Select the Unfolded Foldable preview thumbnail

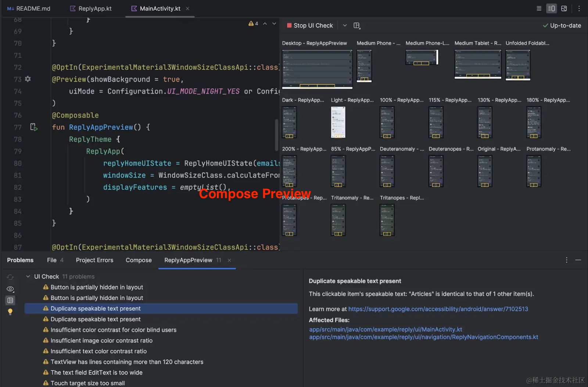point(518,65)
